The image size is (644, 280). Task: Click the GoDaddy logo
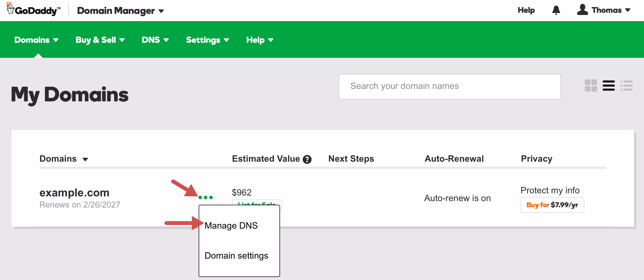33,9
